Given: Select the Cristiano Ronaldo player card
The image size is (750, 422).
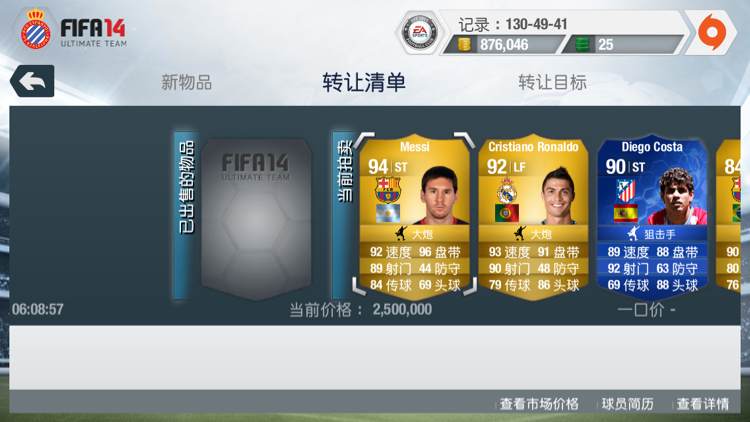Looking at the screenshot, I should coord(533,216).
